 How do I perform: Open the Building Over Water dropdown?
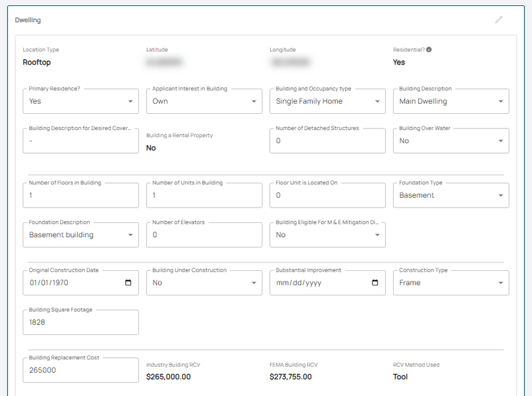502,140
